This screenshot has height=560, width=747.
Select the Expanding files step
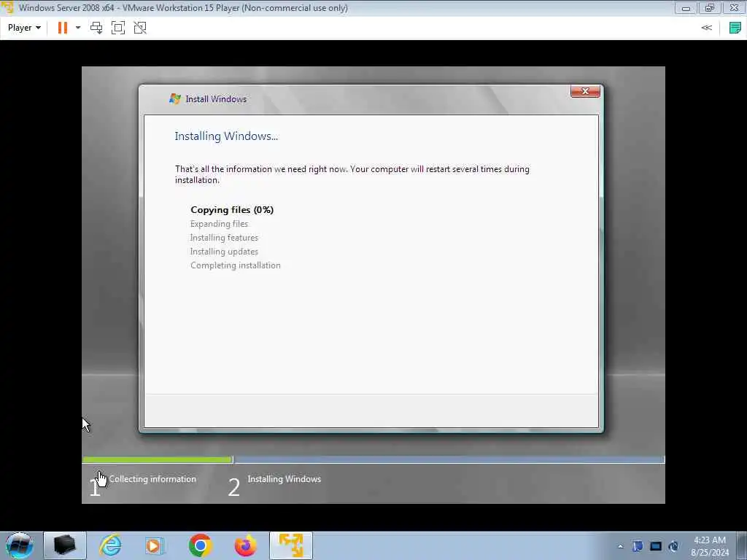[x=219, y=224]
